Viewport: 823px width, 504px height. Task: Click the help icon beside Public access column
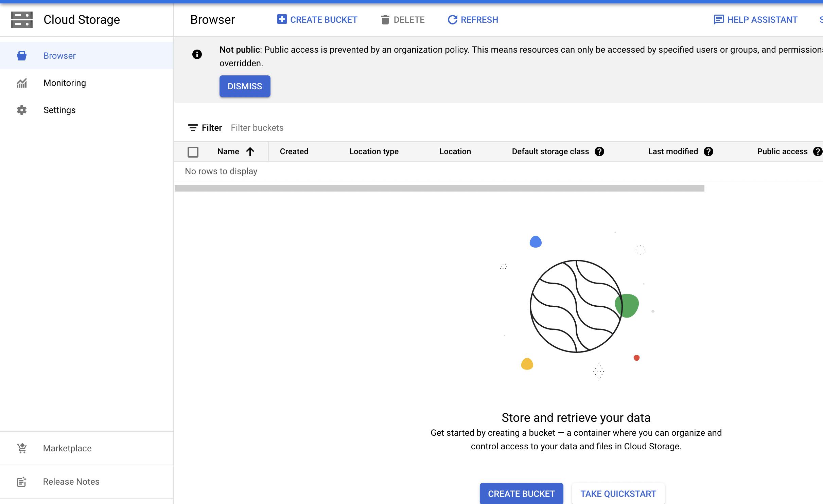coord(818,151)
